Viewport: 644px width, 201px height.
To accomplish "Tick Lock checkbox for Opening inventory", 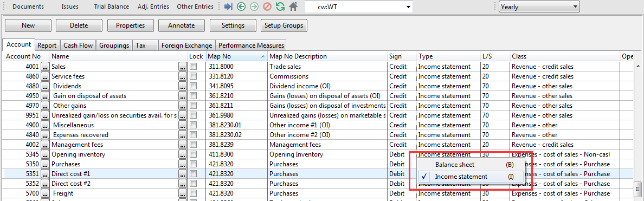I will 194,154.
